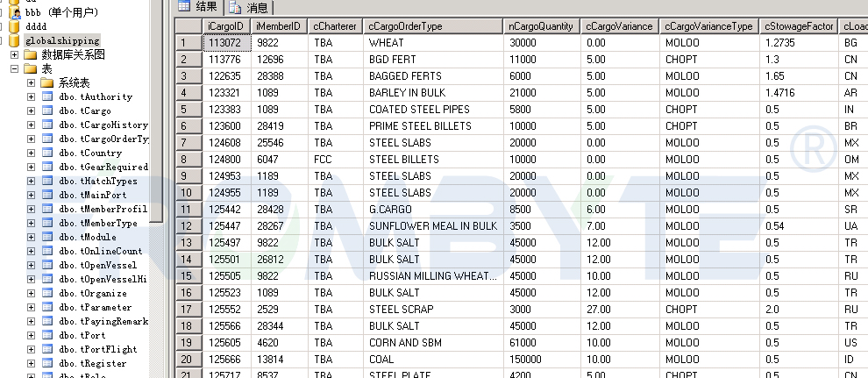The height and width of the screenshot is (378, 868).
Task: Click the globalshipping database icon
Action: pos(13,40)
